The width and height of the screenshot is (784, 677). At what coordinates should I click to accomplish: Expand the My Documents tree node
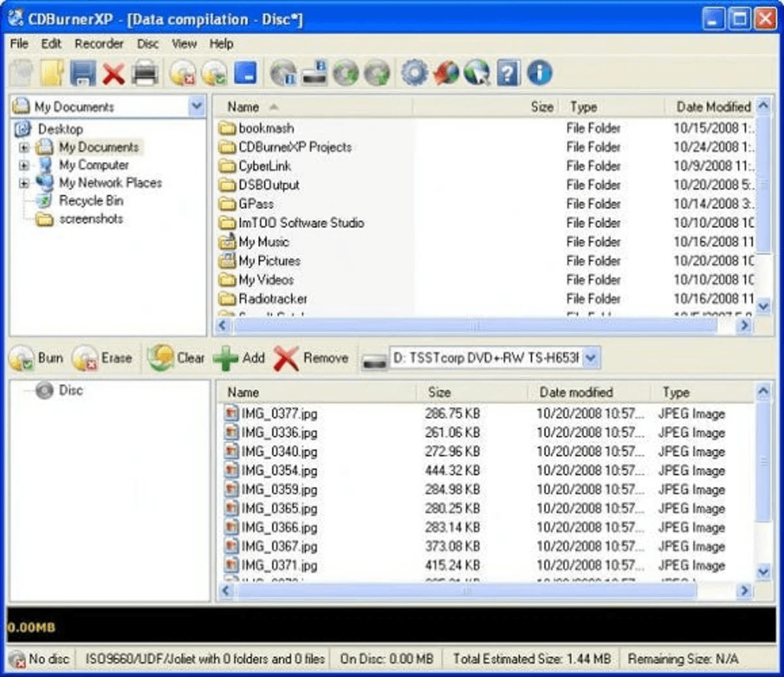(x=24, y=148)
